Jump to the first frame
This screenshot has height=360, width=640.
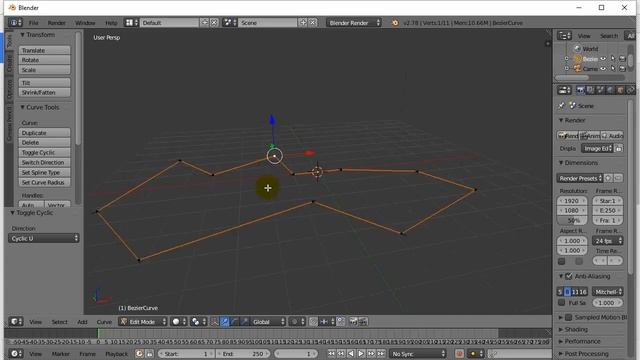coord(331,353)
